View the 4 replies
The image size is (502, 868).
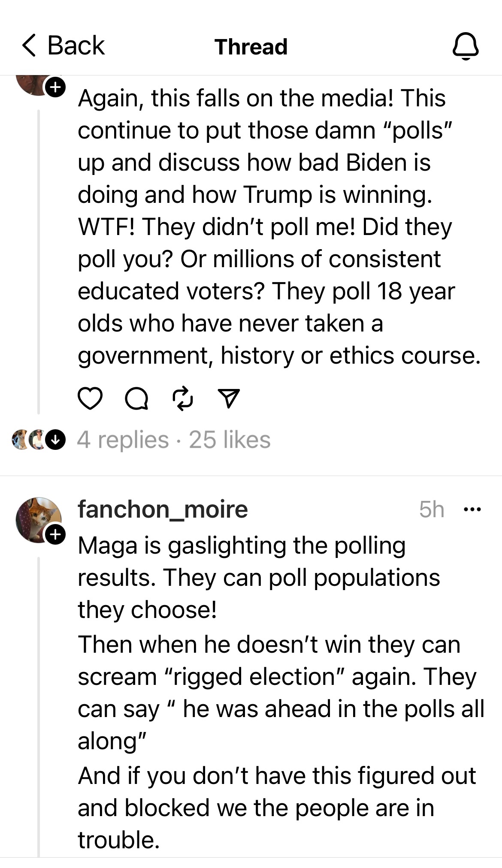[123, 440]
